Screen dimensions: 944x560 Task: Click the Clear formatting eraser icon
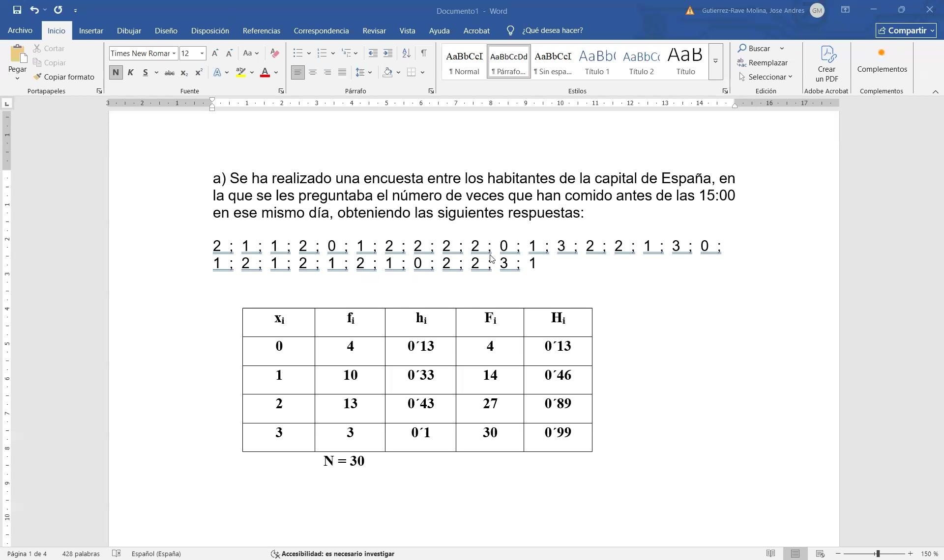point(275,53)
